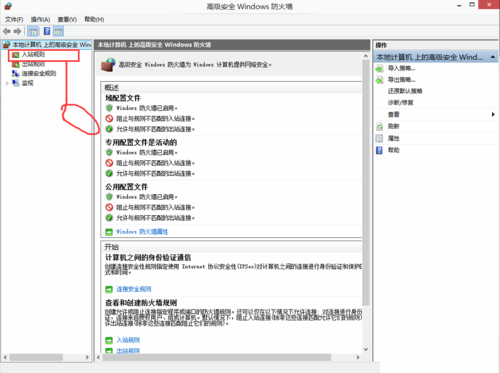
Task: Click the center pane horizontal scrollbar right arrow
Action: [358, 357]
